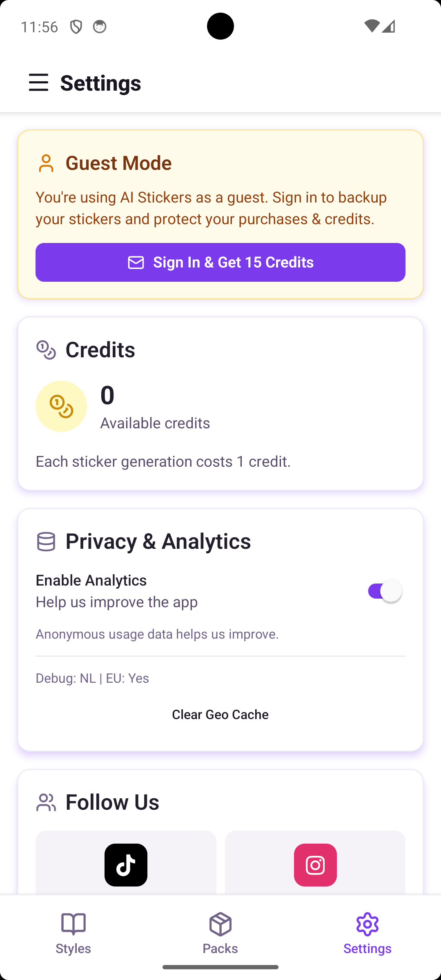
Task: Click the yellow coins credits icon
Action: point(61,406)
